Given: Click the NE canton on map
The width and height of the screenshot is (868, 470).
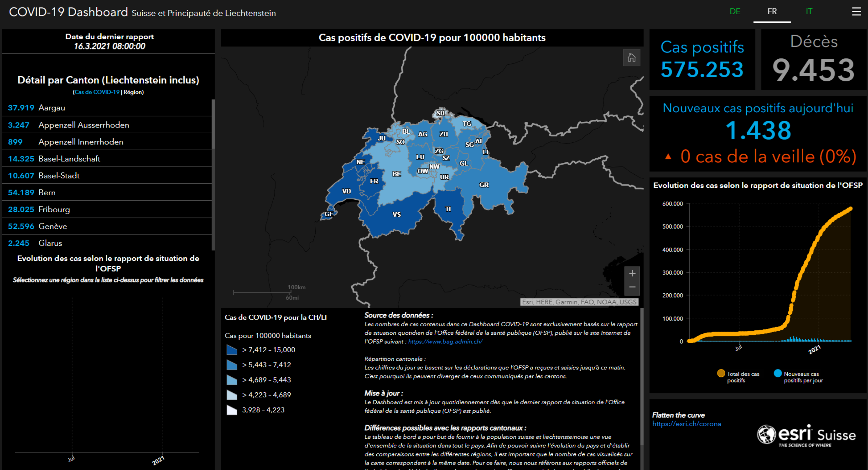Looking at the screenshot, I should tap(360, 162).
